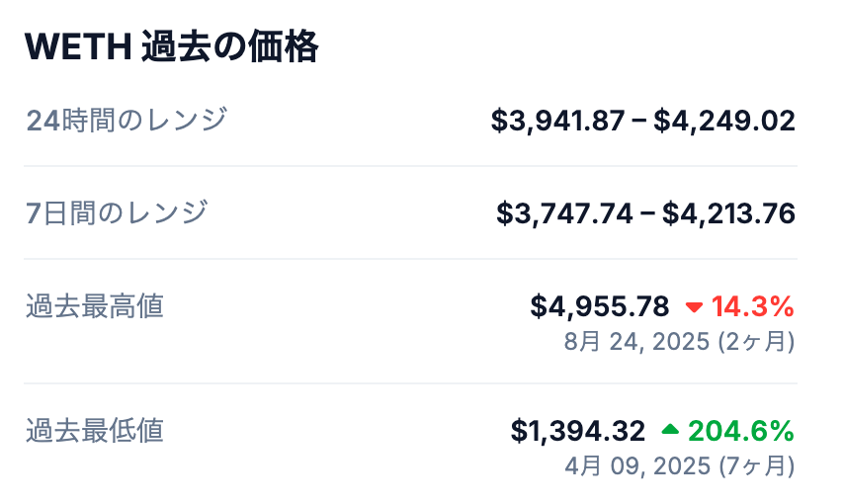
Task: Click the 過去最低値 label
Action: 95,431
